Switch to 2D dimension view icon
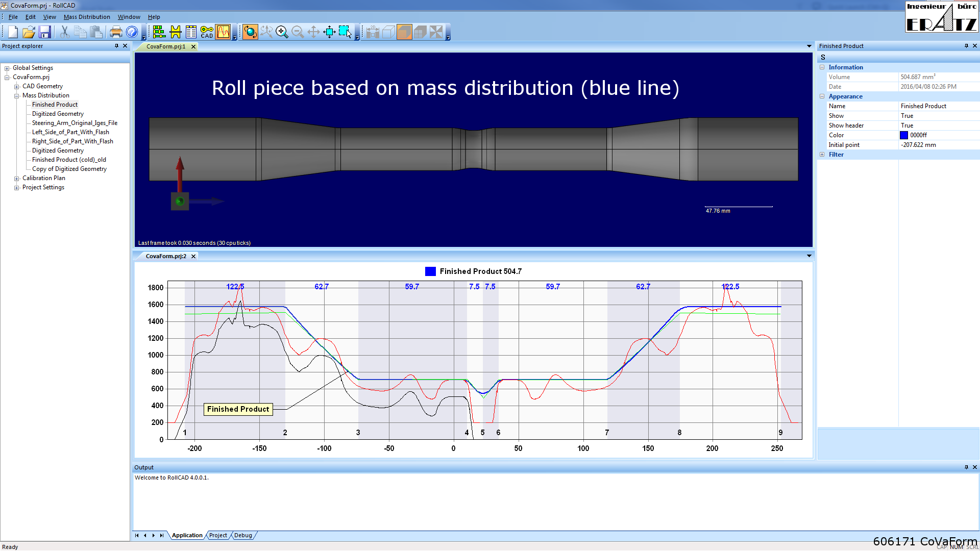980x551 pixels. [x=373, y=32]
